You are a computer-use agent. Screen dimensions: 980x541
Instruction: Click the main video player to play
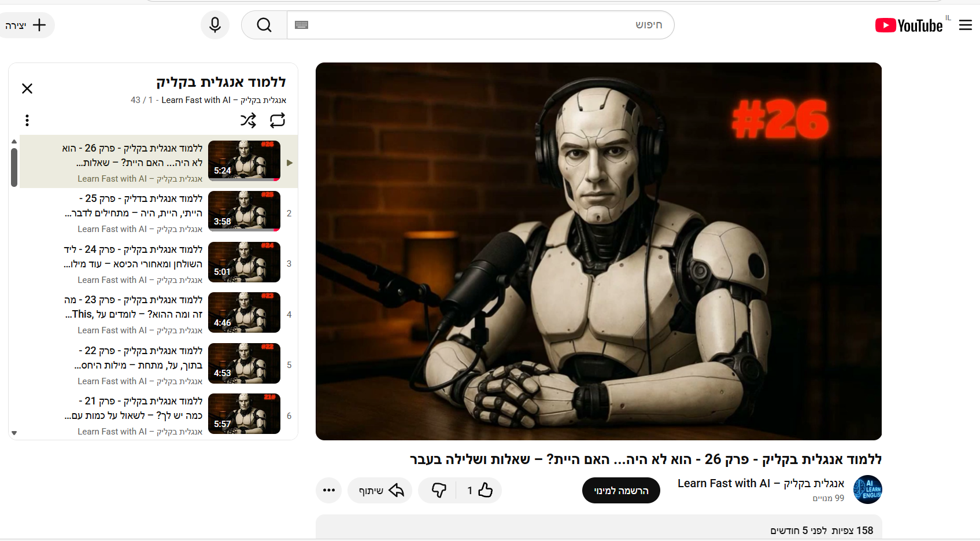(x=598, y=251)
